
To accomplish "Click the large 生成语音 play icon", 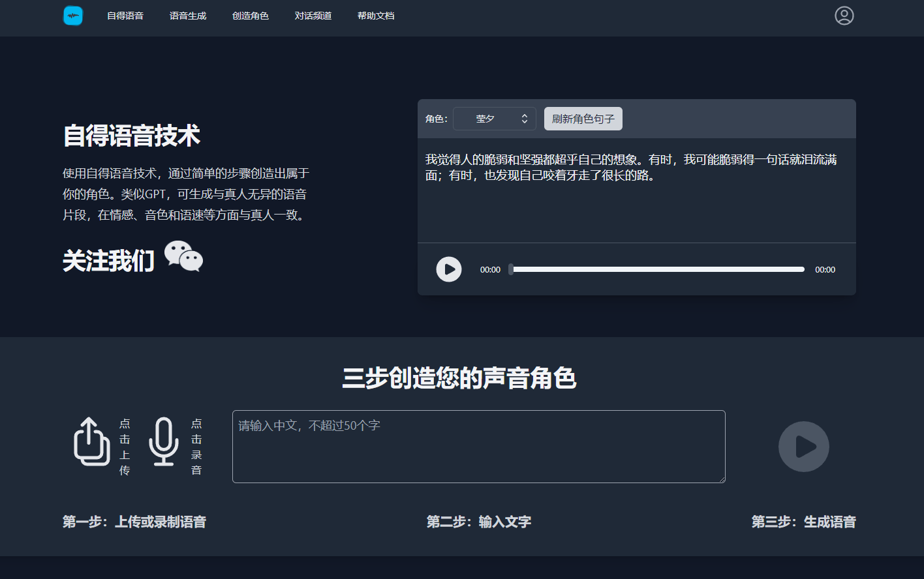I will 803,447.
